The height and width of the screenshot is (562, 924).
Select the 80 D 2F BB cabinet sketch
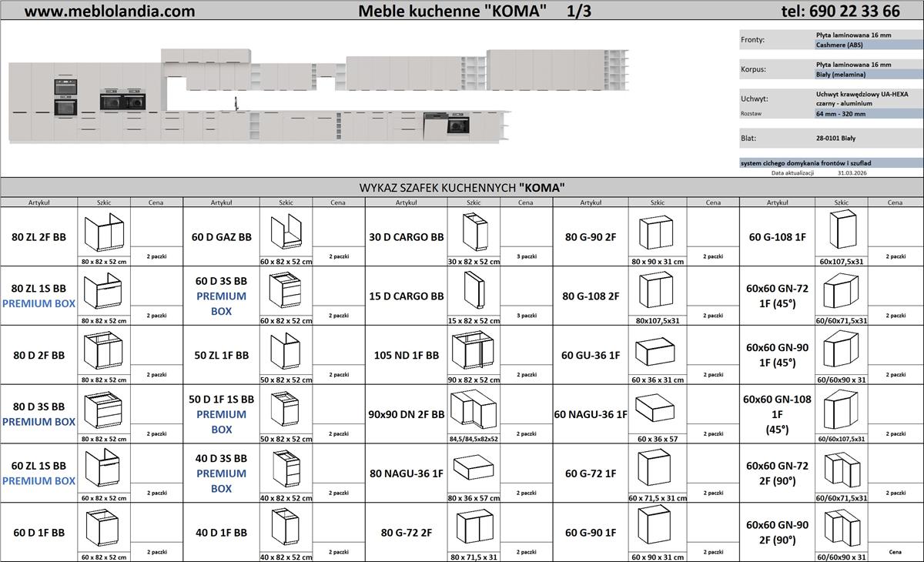coord(103,351)
